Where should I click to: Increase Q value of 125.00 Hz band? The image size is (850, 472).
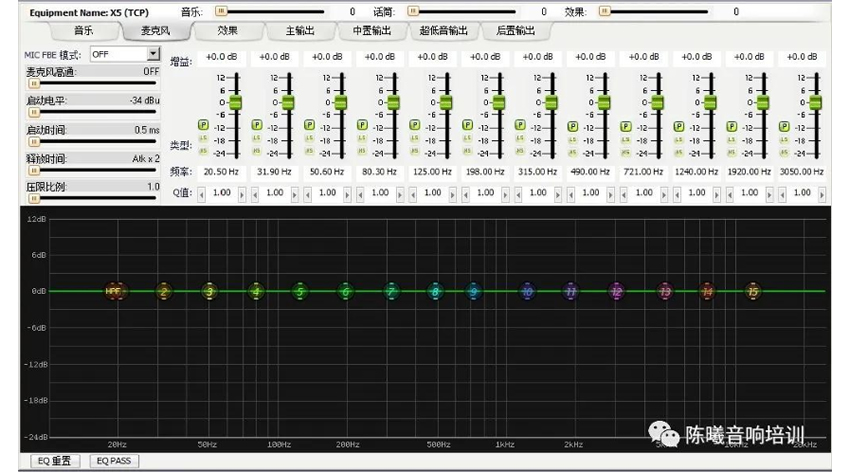point(453,194)
